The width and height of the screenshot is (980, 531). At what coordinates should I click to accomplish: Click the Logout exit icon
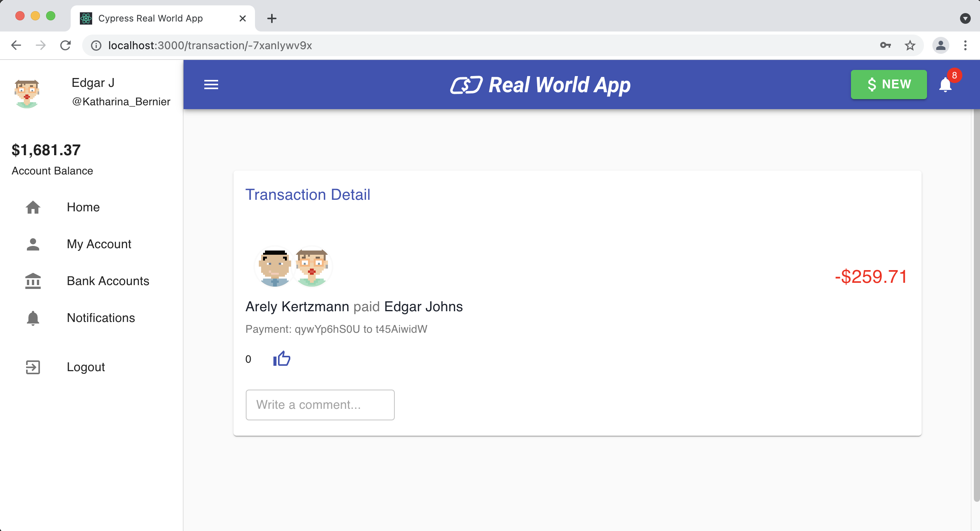click(33, 367)
